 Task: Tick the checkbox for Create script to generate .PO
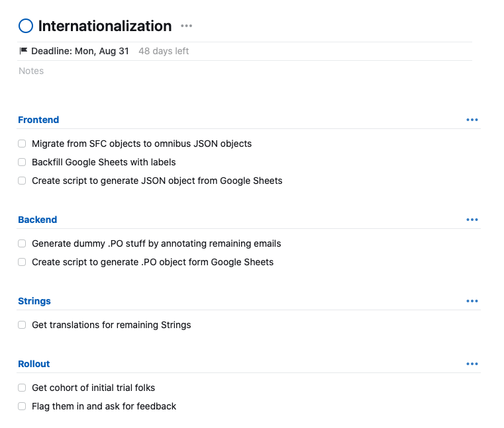tap(22, 262)
